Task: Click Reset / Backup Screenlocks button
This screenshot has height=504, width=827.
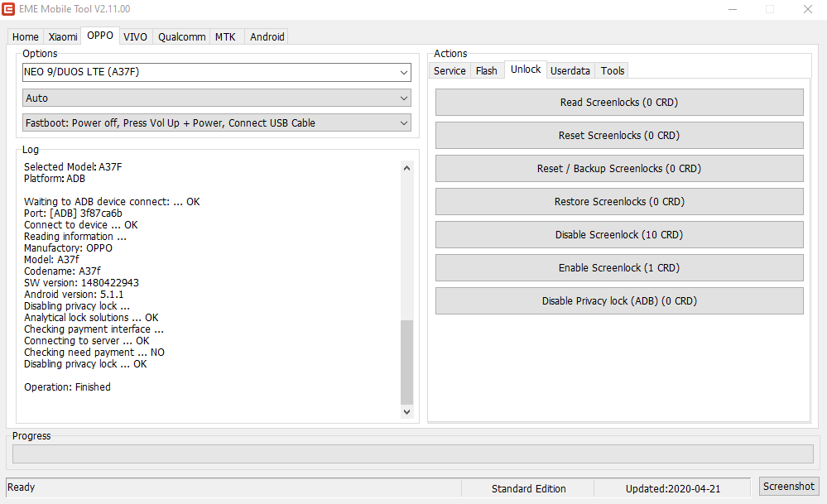Action: [x=619, y=169]
